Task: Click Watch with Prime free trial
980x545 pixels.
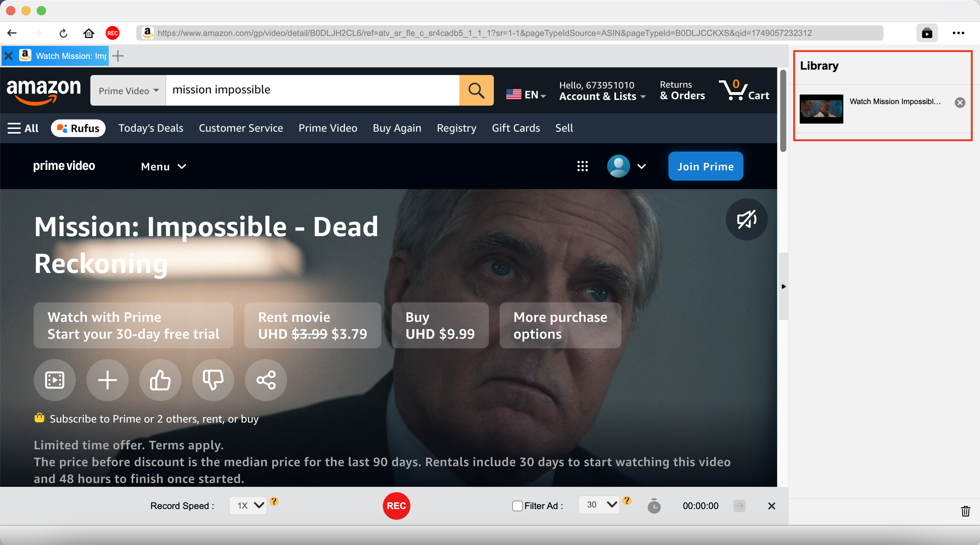Action: pos(134,325)
